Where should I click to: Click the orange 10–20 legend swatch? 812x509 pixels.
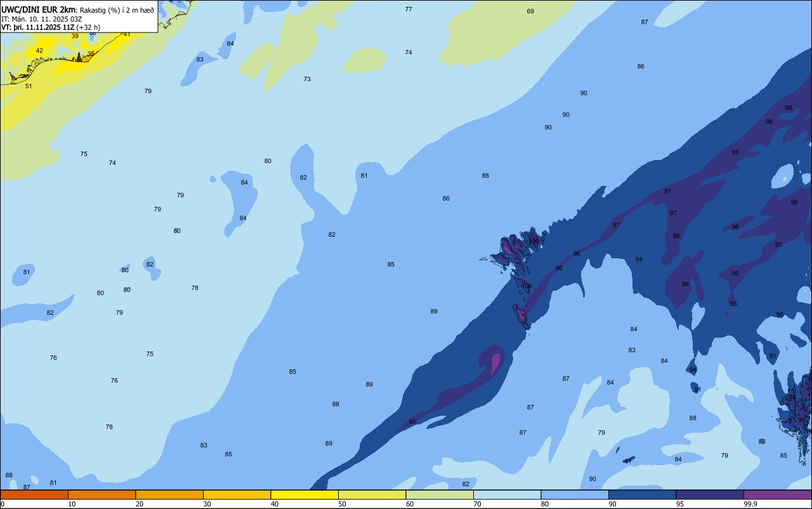(101, 494)
